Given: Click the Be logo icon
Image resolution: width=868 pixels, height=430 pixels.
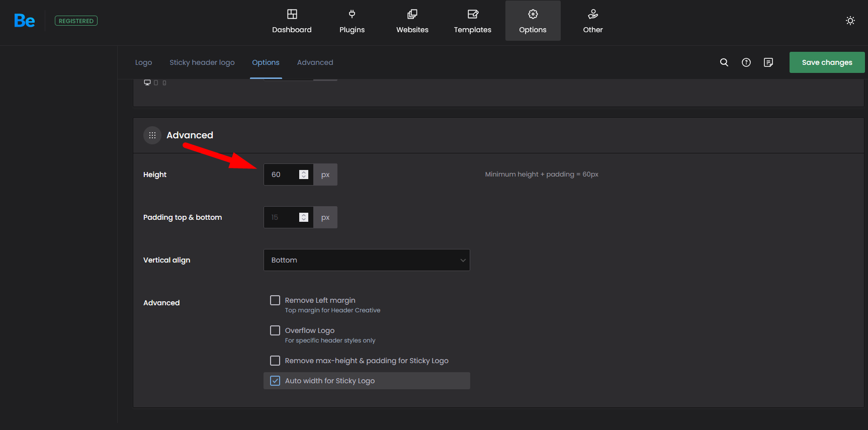Looking at the screenshot, I should 25,21.
